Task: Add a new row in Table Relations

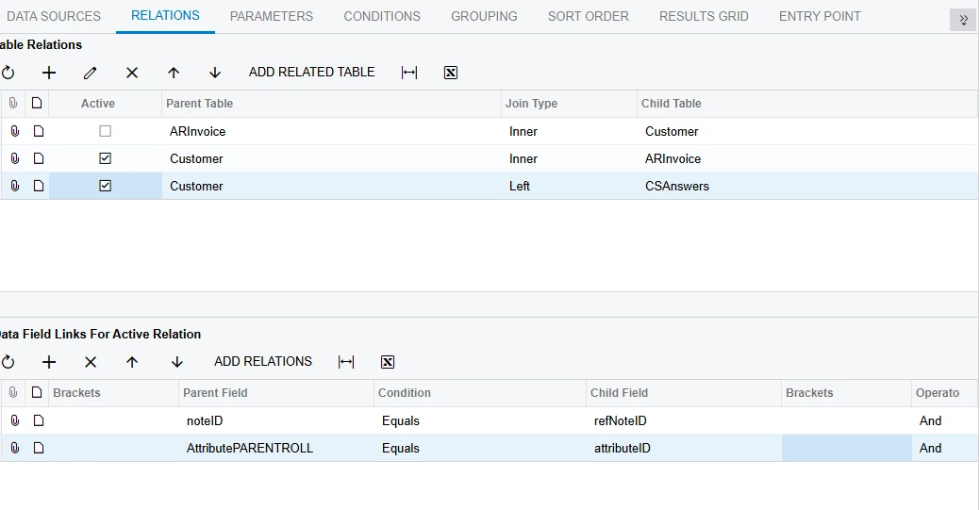Action: coord(49,73)
